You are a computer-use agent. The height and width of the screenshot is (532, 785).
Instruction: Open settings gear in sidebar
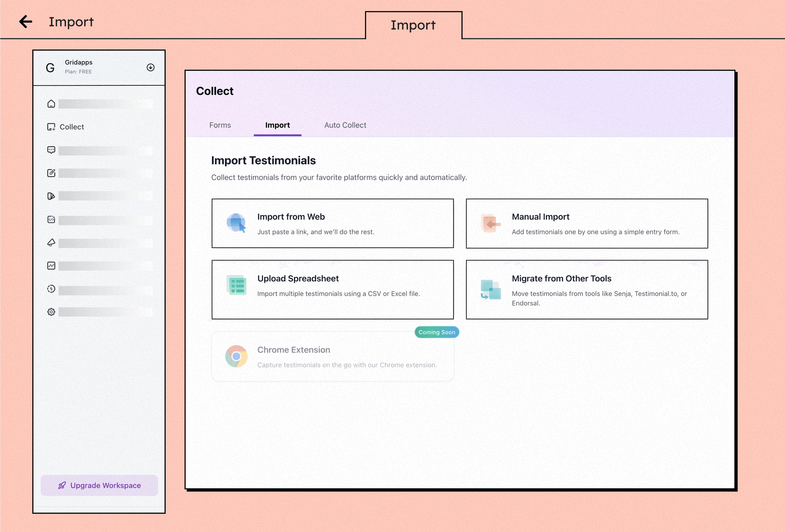click(51, 312)
